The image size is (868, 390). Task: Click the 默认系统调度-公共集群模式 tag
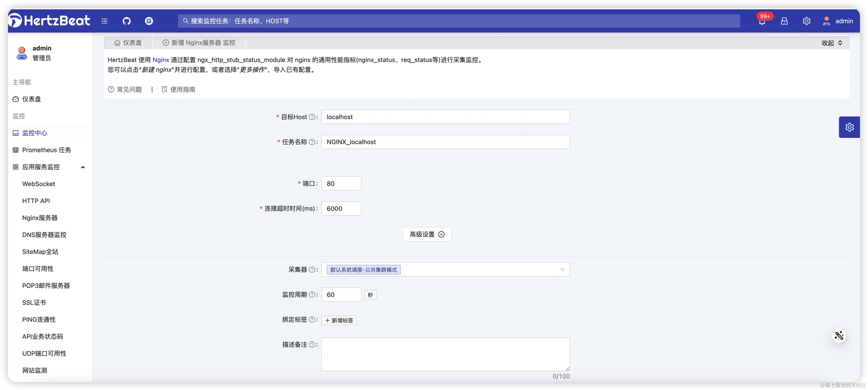coord(364,270)
